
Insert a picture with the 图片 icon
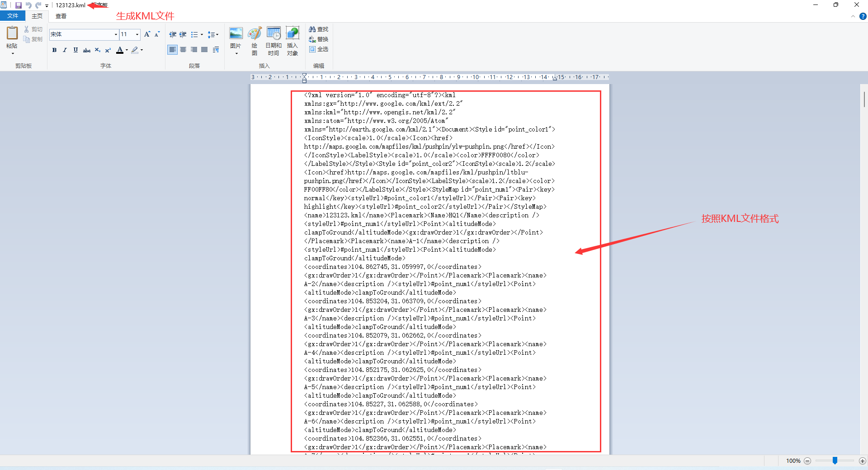236,33
